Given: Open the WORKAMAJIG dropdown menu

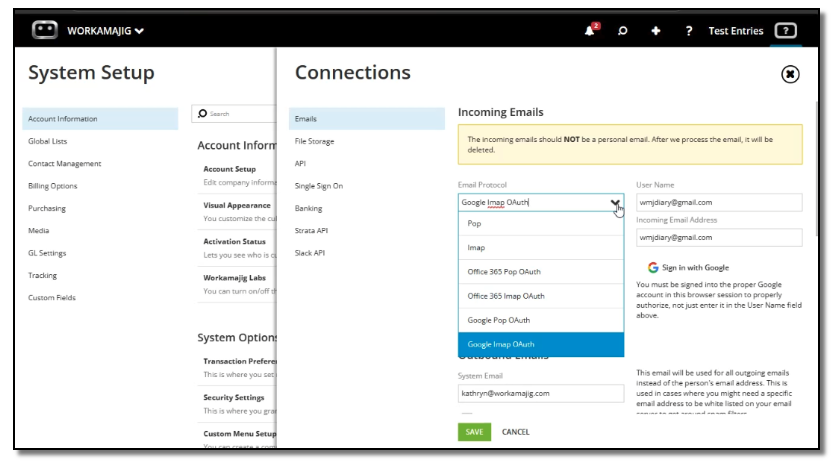Looking at the screenshot, I should point(105,31).
